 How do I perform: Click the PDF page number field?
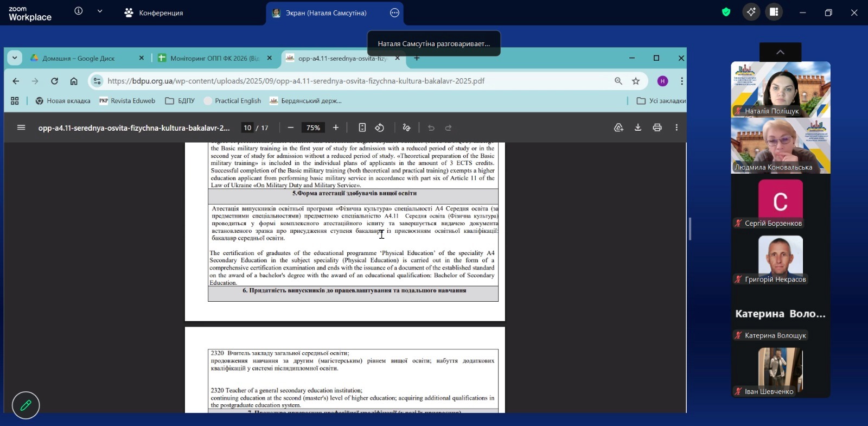[247, 128]
